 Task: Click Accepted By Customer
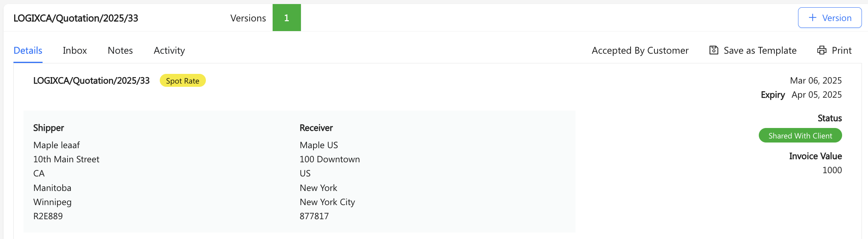(640, 50)
